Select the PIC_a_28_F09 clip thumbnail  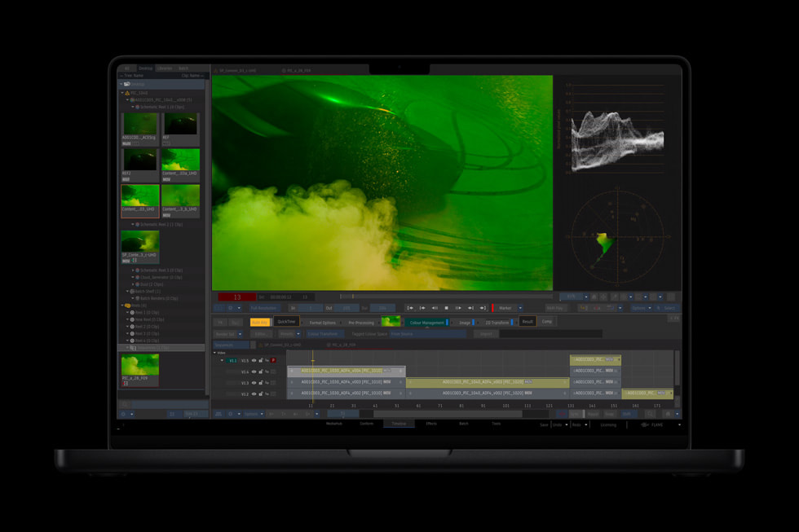click(139, 365)
